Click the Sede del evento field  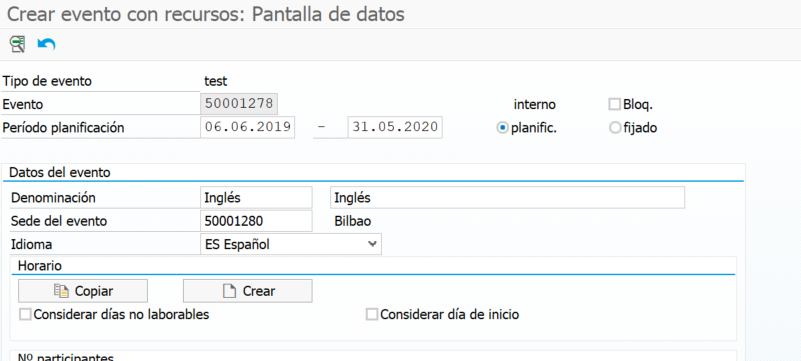[x=256, y=221]
